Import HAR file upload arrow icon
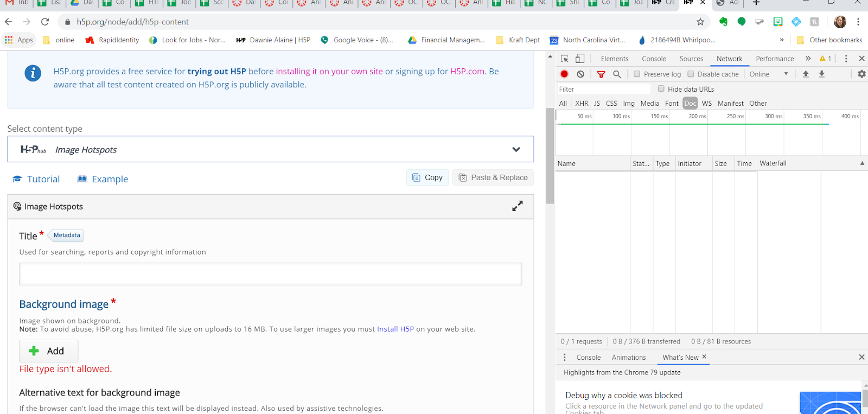 click(x=806, y=74)
